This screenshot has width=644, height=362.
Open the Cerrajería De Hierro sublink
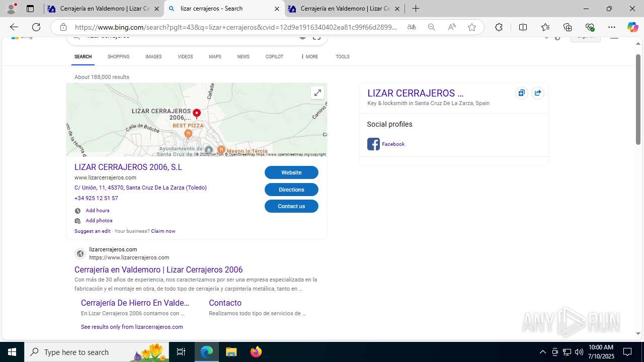click(135, 303)
